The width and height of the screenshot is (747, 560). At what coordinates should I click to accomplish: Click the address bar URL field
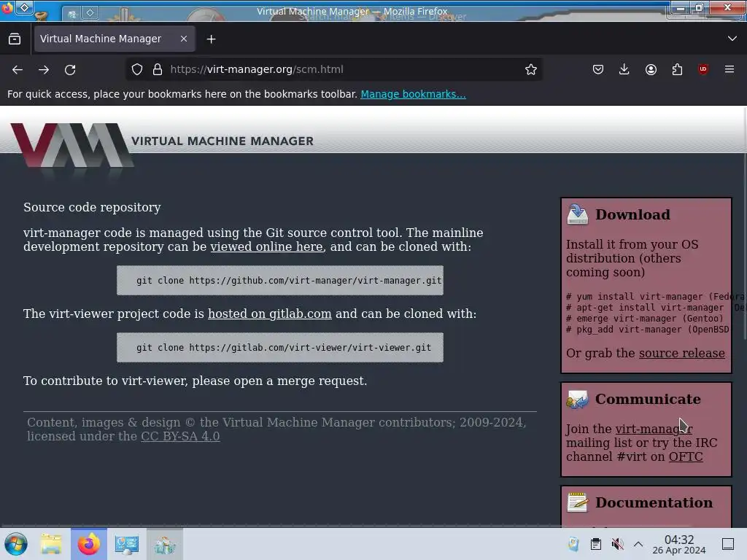333,69
